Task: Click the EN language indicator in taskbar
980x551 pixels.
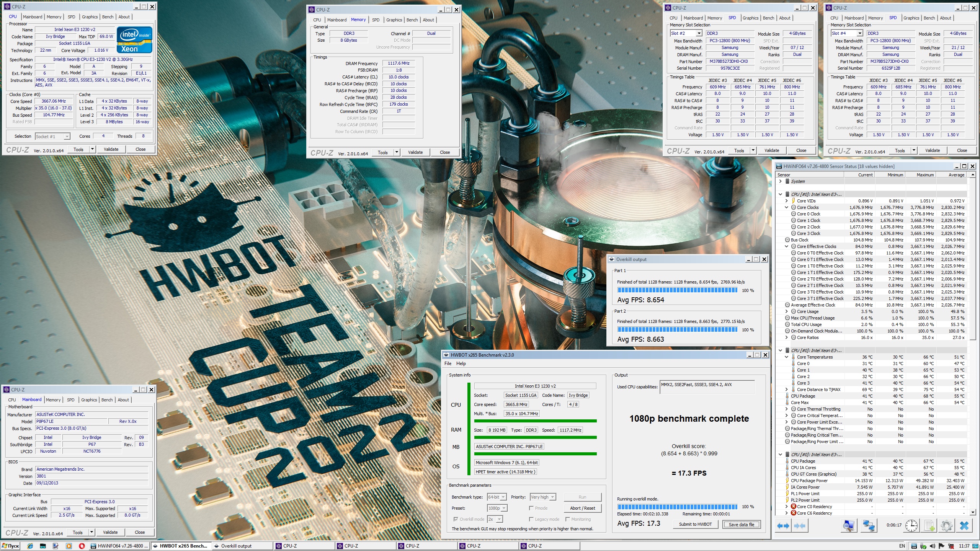Action: pyautogui.click(x=902, y=546)
